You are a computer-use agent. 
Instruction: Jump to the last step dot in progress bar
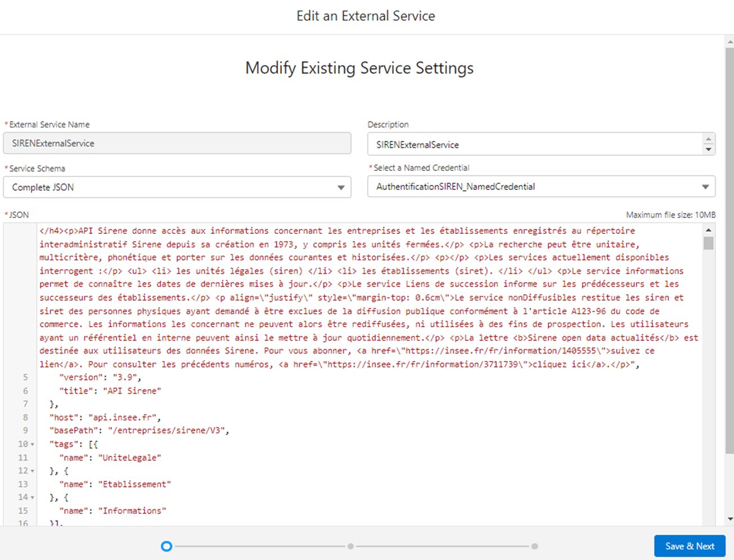pyautogui.click(x=534, y=546)
